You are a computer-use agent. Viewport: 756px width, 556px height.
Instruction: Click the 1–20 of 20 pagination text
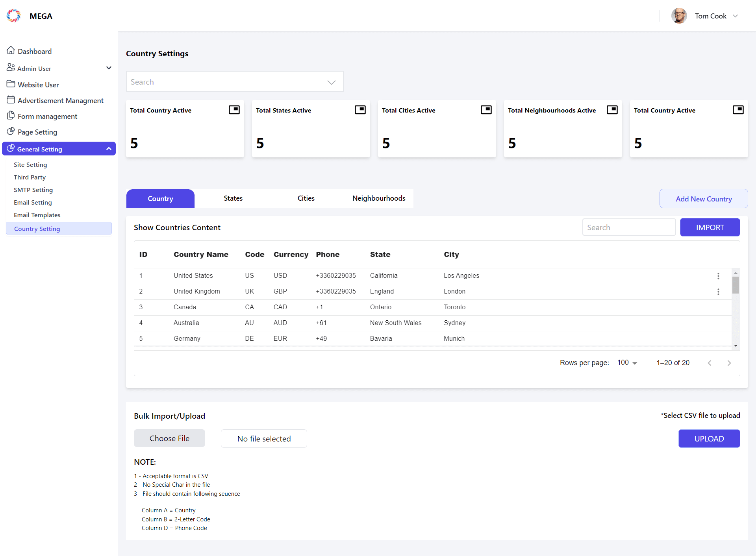click(x=673, y=363)
